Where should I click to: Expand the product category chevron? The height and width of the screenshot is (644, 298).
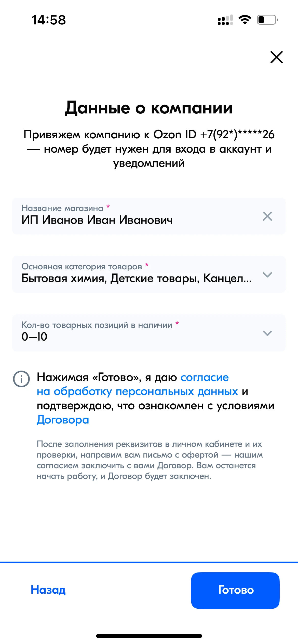[267, 275]
